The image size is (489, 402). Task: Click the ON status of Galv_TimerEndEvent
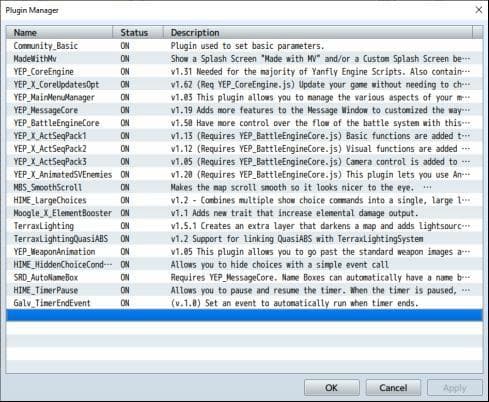pyautogui.click(x=125, y=303)
